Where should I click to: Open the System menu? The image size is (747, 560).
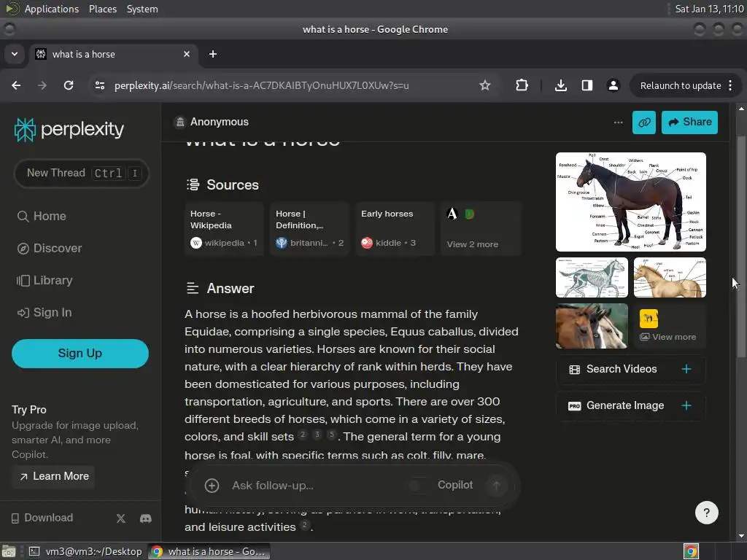coord(142,9)
